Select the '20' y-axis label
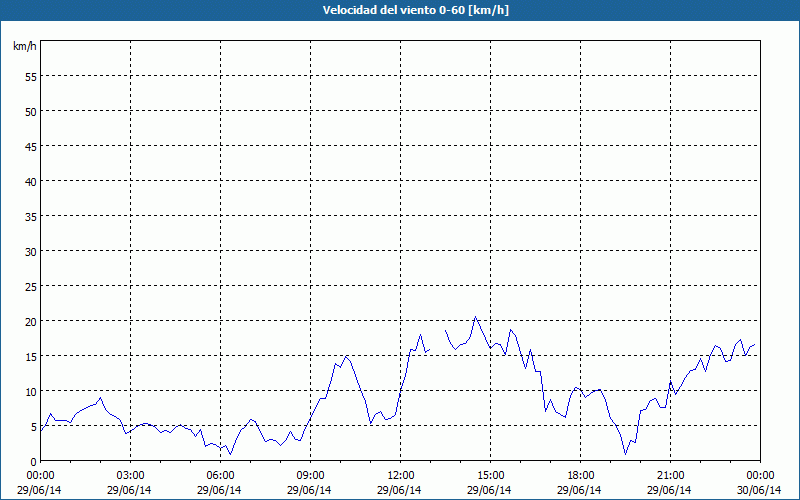This screenshot has height=500, width=800. tap(31, 322)
